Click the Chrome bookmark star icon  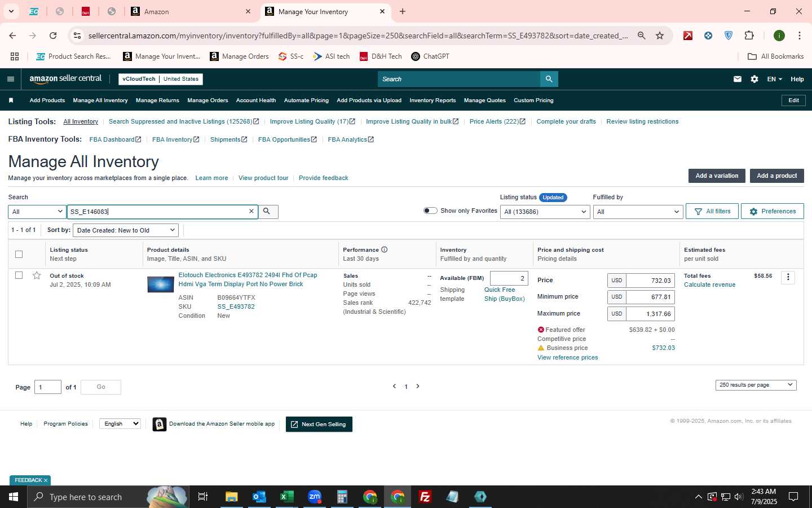[x=660, y=36]
